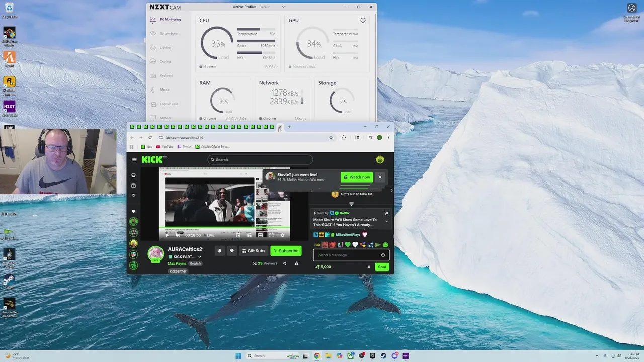
Task: Open the Chrome profile avatar
Action: [x=379, y=137]
